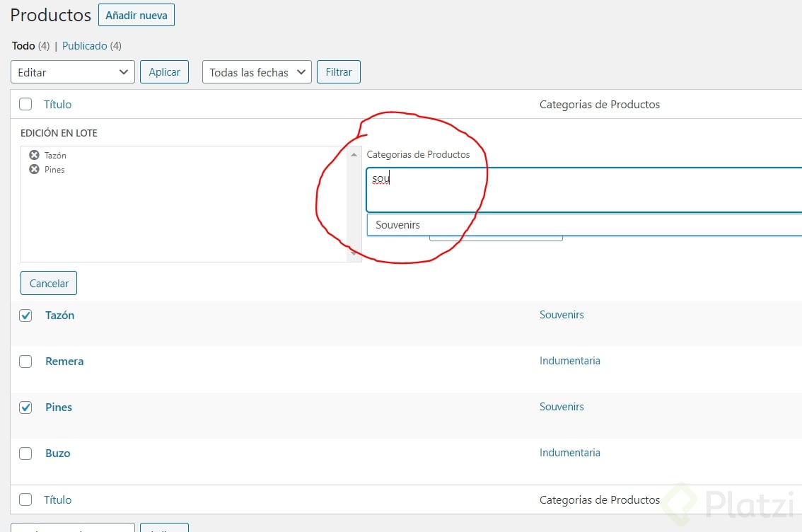Uncheck the Tazón product checkbox

tap(25, 316)
